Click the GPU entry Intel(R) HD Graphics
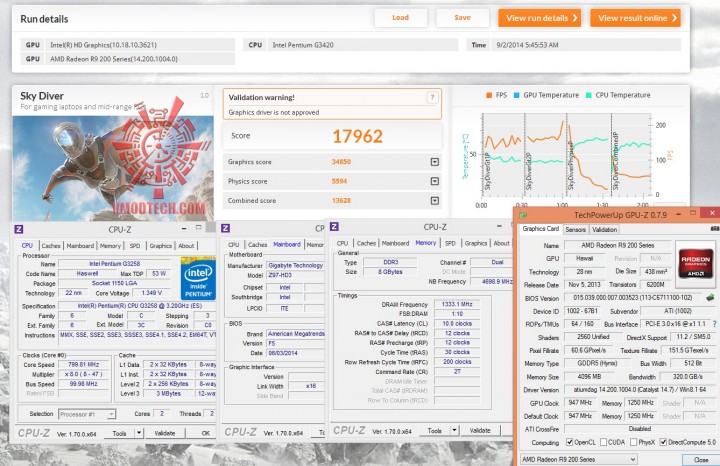This screenshot has width=720, height=466. tap(142, 45)
